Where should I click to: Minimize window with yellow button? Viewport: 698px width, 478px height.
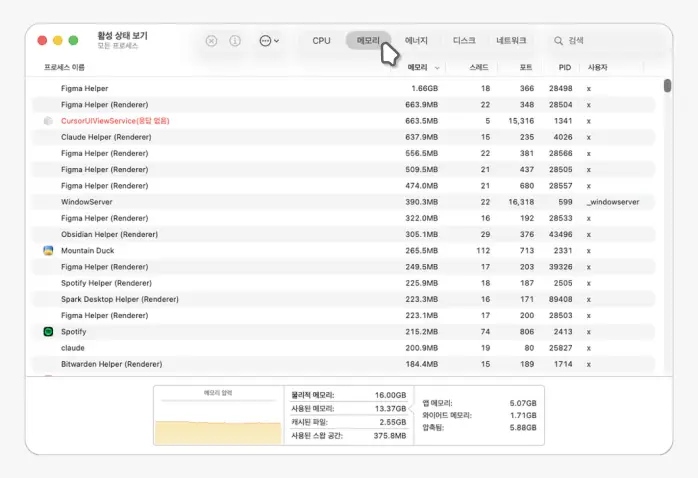click(58, 41)
